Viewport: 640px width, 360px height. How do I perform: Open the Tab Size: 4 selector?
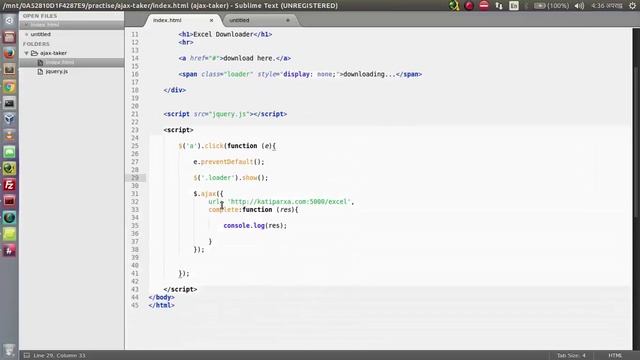pos(571,356)
